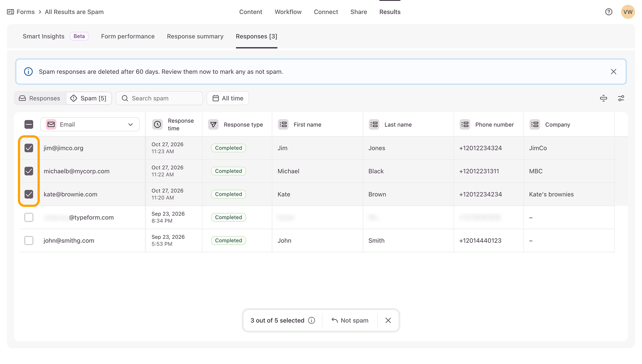Navigate to Forms breadcrumb link
This screenshot has width=642, height=364.
pos(26,12)
